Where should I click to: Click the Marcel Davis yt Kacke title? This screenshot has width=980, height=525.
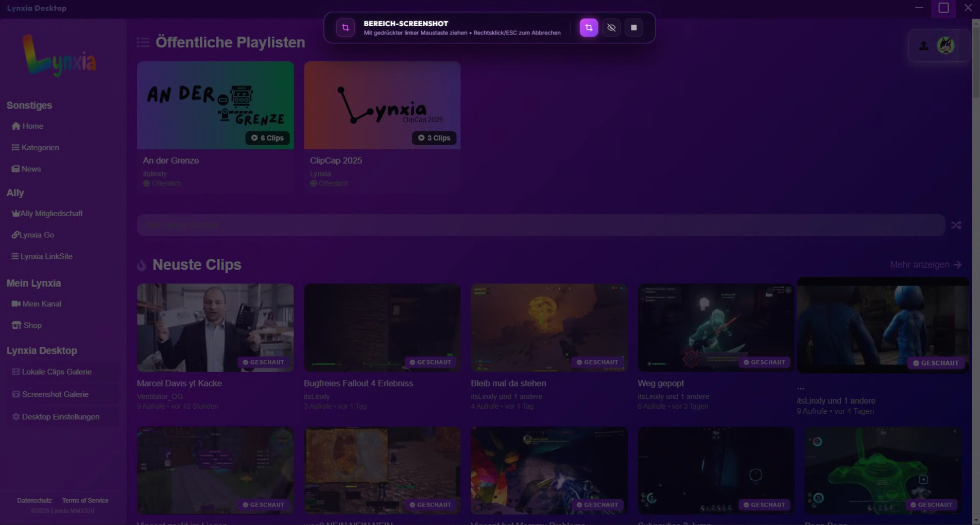tap(179, 383)
